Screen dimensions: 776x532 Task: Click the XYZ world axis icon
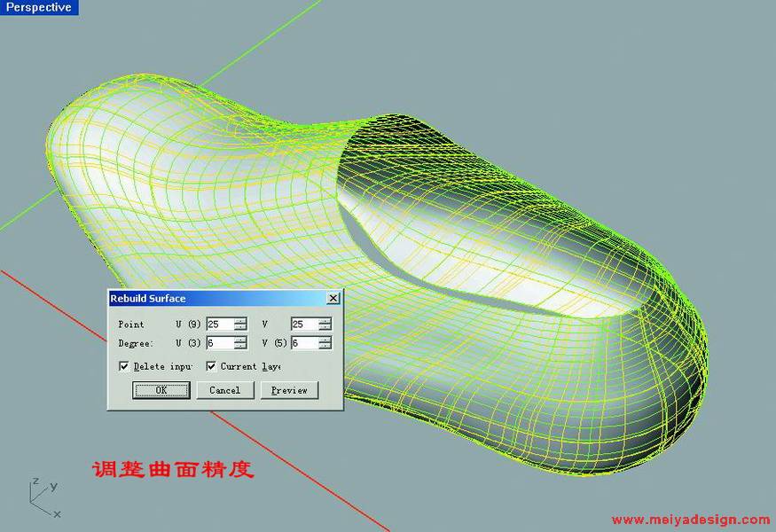(43, 498)
